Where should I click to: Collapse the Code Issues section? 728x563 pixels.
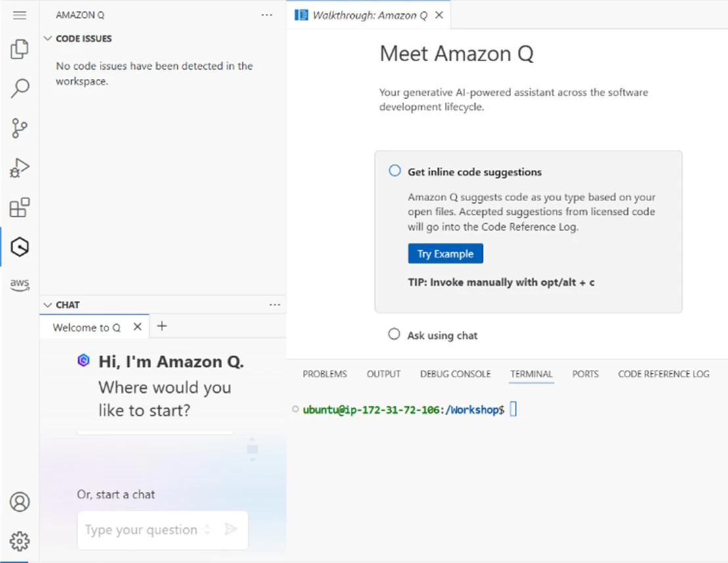point(47,39)
